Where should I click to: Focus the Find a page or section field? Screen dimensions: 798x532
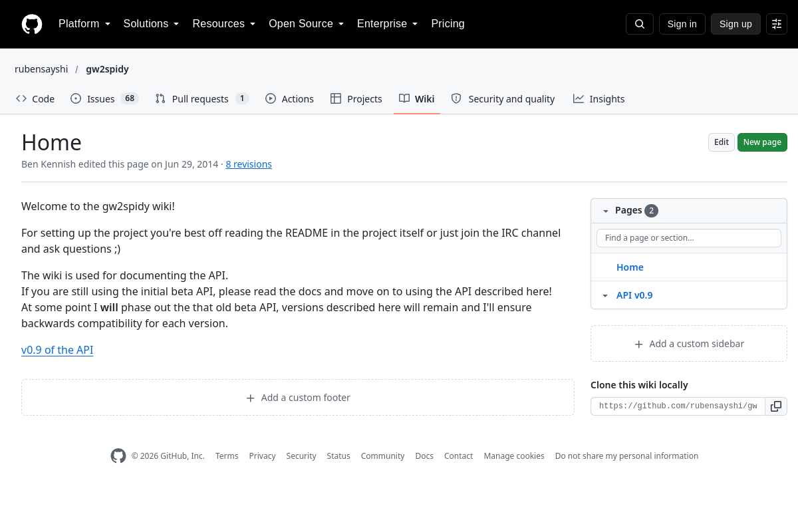(689, 238)
